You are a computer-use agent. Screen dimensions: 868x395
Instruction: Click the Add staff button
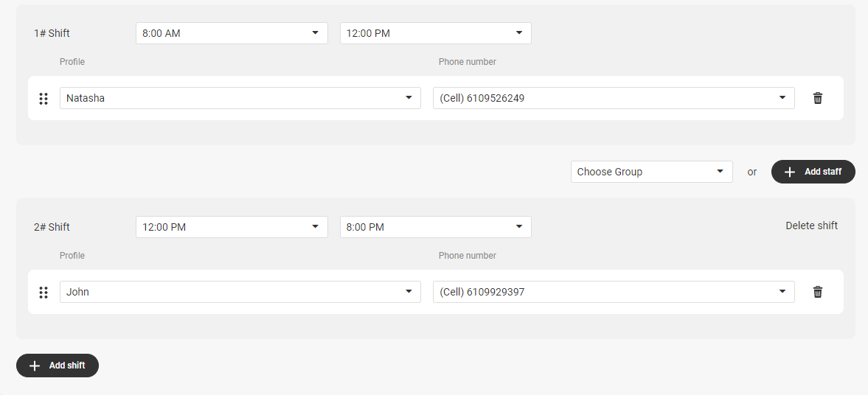click(813, 172)
